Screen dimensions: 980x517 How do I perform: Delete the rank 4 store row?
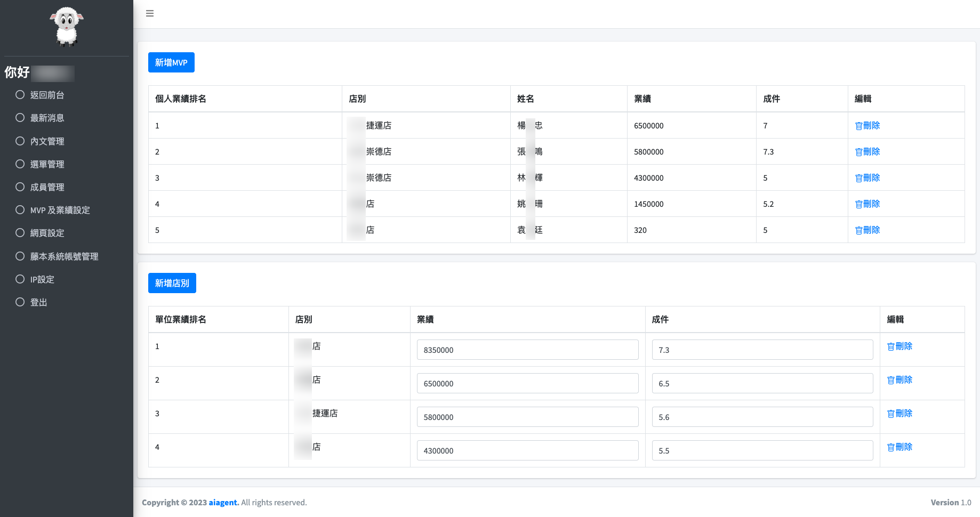(x=900, y=447)
